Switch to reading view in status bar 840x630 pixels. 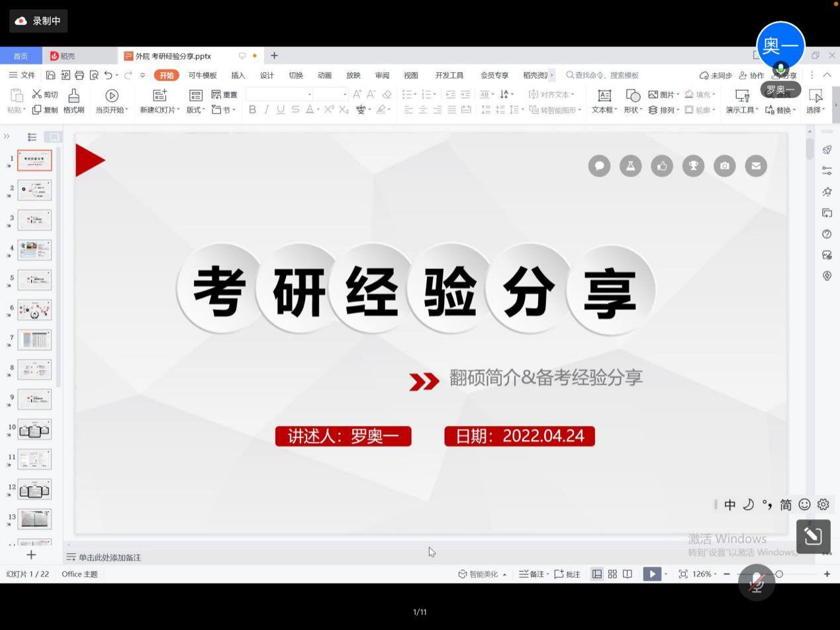[628, 574]
